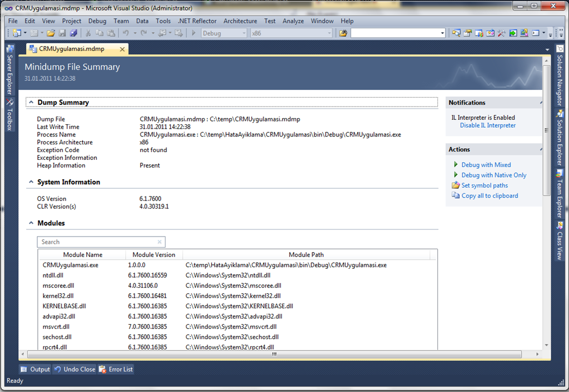
Task: Open the Solution Navigator side tab
Action: point(560,76)
